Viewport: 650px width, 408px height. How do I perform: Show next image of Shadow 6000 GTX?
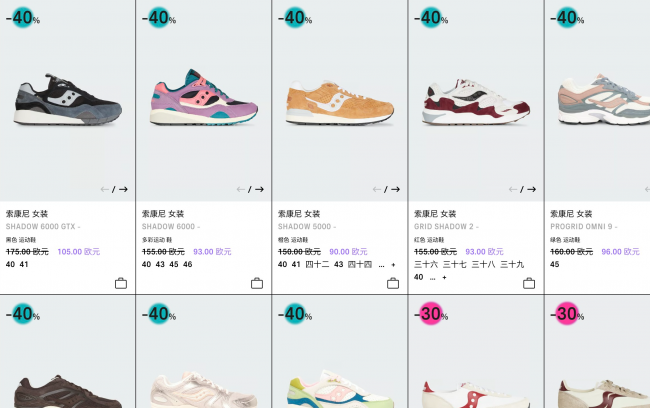pyautogui.click(x=124, y=189)
